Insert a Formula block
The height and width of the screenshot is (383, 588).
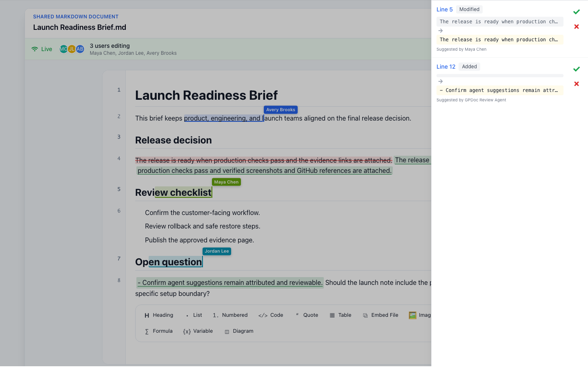[159, 331]
